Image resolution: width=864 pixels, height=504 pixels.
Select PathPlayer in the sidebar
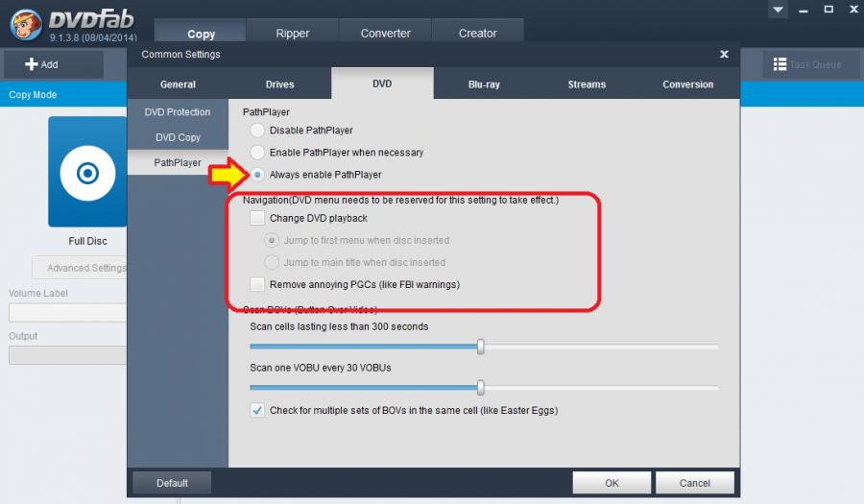pyautogui.click(x=178, y=162)
